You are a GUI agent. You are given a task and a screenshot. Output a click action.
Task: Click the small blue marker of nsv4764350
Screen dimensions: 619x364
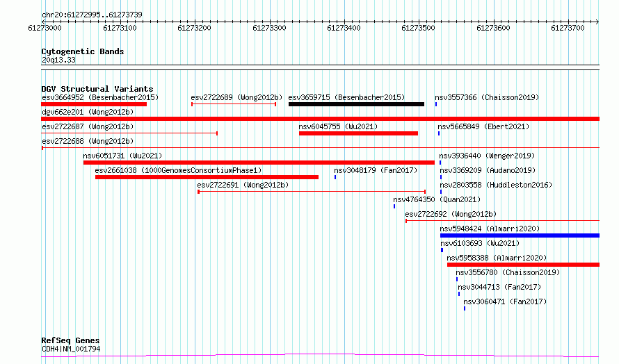click(x=394, y=206)
